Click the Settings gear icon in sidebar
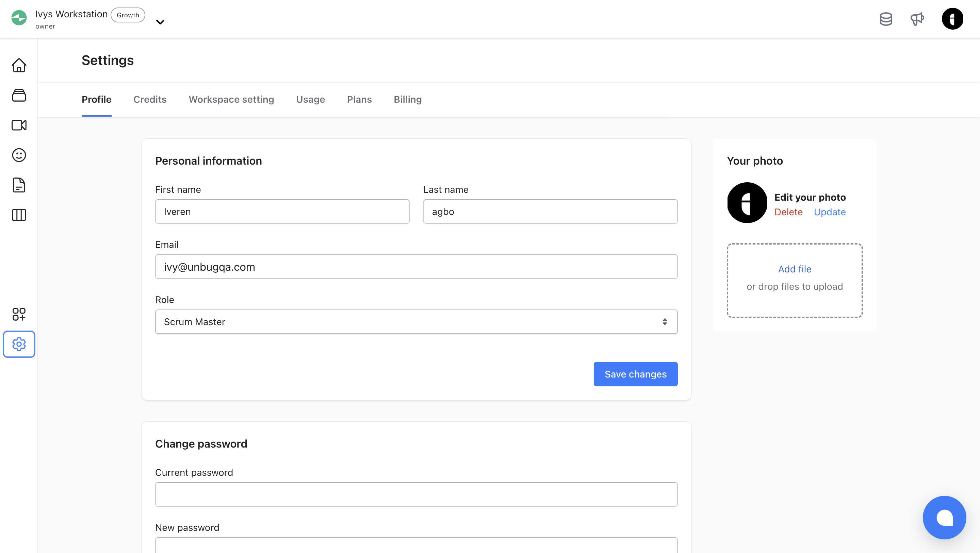 point(19,344)
